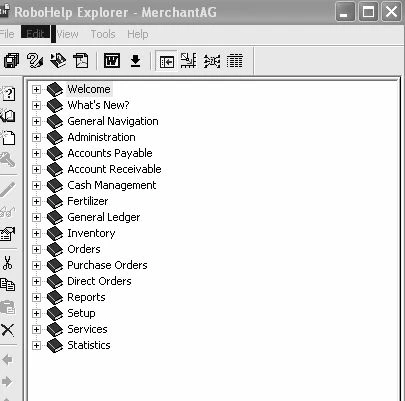Select the Orders label

click(84, 249)
